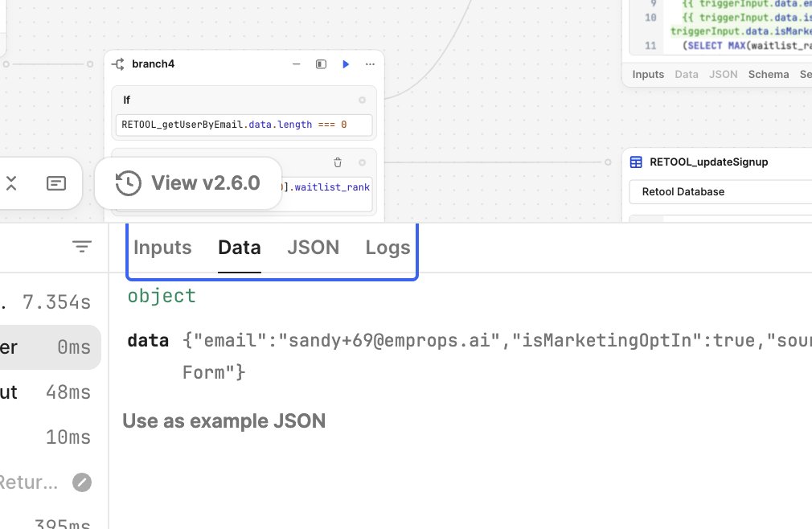Select the Data tab in run panel

click(240, 248)
